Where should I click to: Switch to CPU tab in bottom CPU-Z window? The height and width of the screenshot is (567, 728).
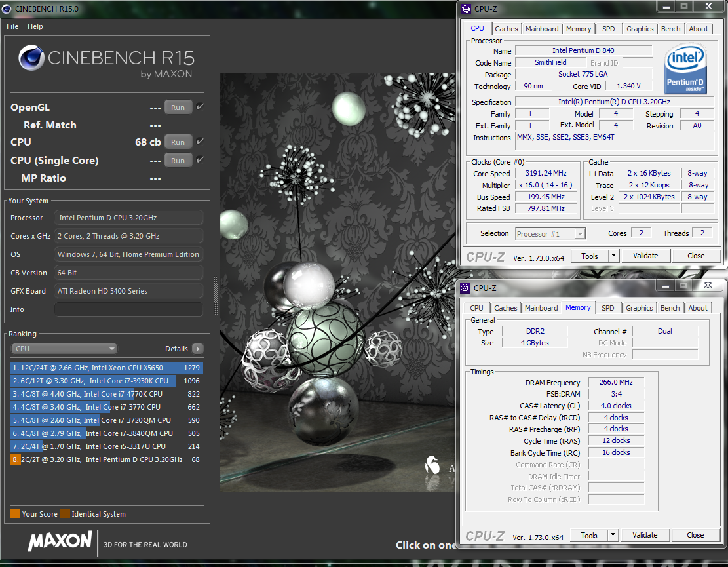[476, 308]
